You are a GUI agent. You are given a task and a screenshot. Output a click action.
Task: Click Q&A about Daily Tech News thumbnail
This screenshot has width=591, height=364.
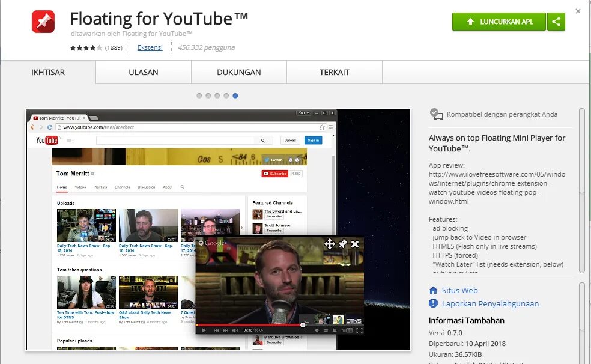click(148, 292)
